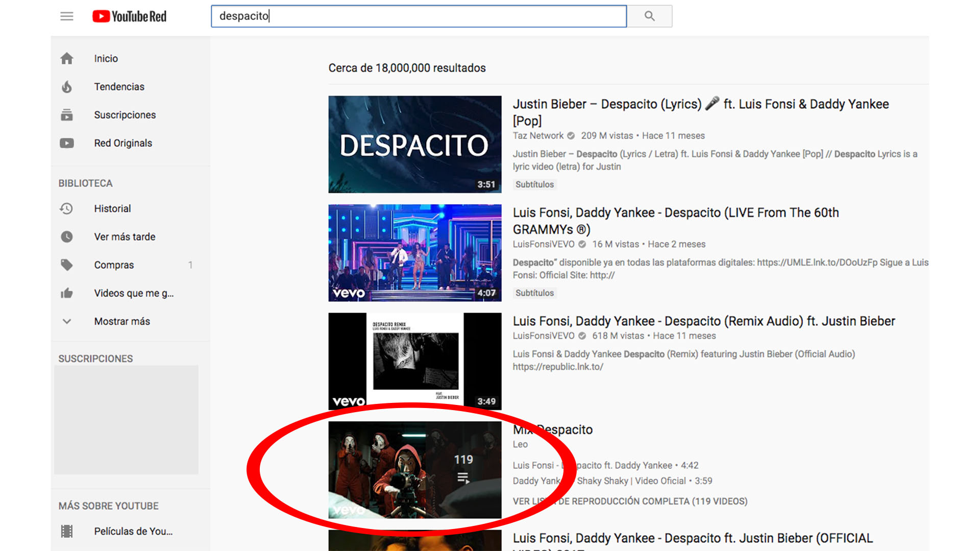
Task: Click the Ver más tarde clock icon
Action: [67, 237]
